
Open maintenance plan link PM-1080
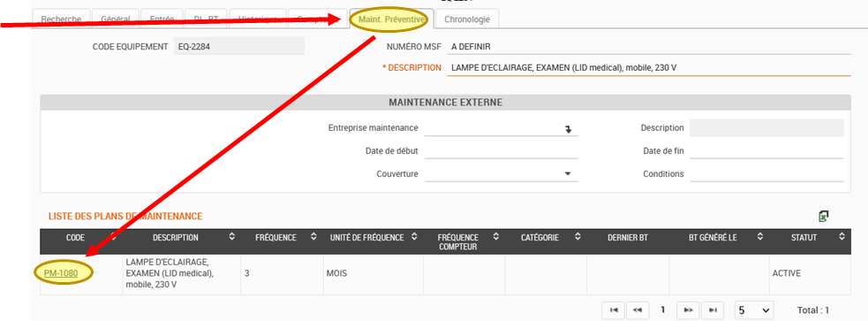[x=61, y=273]
